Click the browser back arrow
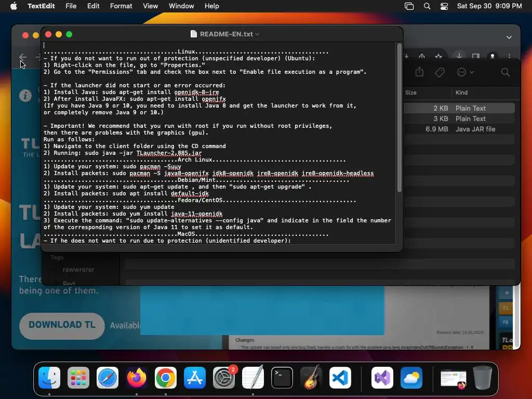The width and height of the screenshot is (532, 399). point(23,57)
